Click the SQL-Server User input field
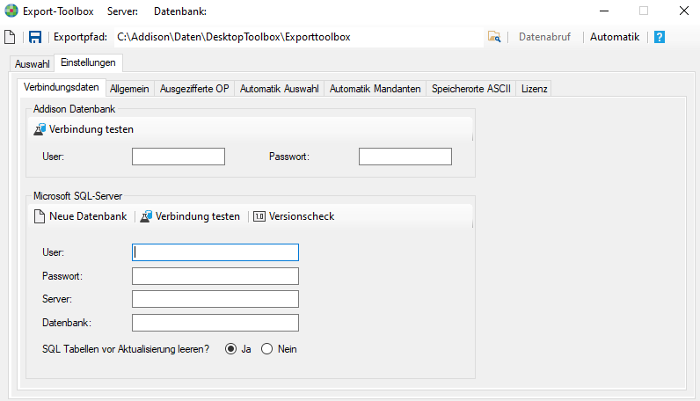700x401 pixels. click(x=215, y=252)
